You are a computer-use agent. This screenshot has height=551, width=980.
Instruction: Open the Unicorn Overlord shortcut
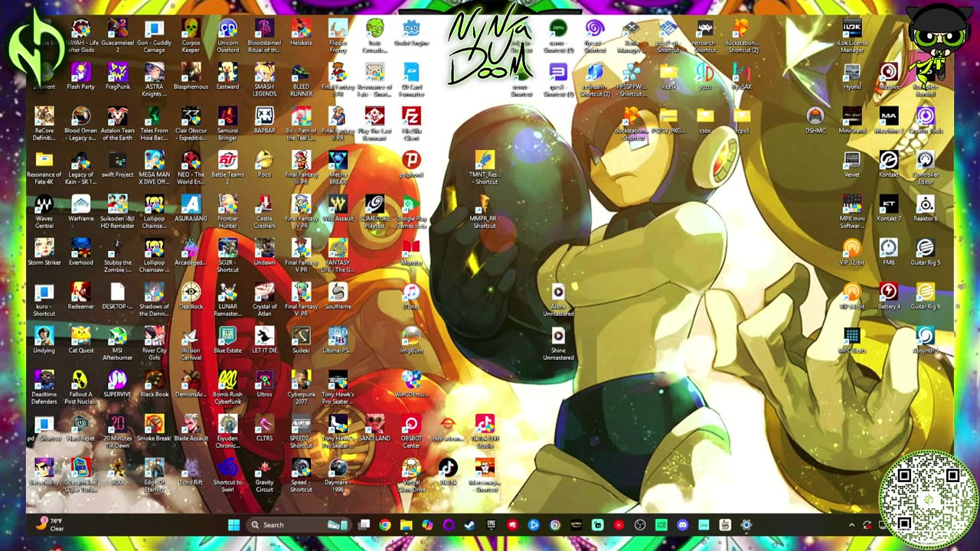point(227,36)
